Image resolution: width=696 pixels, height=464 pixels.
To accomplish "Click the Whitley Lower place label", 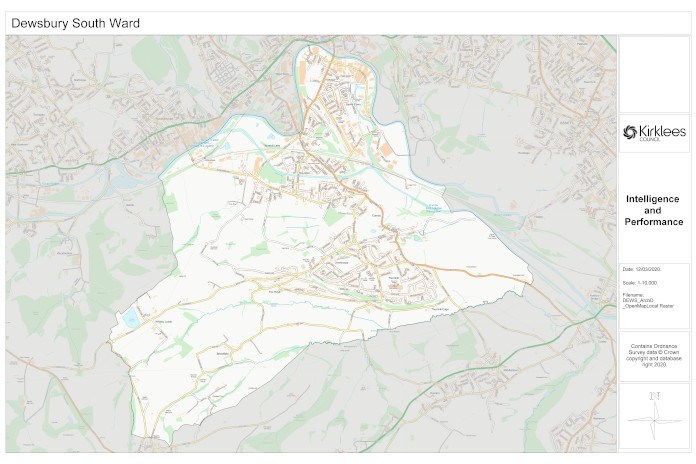I will (163, 321).
